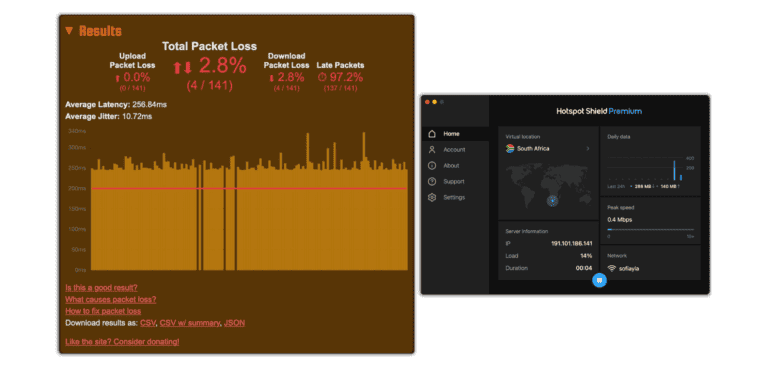Download results as JSON
Image resolution: width=768 pixels, height=369 pixels.
pyautogui.click(x=234, y=323)
